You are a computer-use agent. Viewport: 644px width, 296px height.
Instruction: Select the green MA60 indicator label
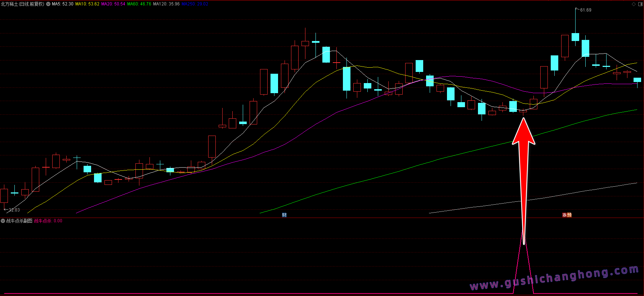pyautogui.click(x=139, y=4)
